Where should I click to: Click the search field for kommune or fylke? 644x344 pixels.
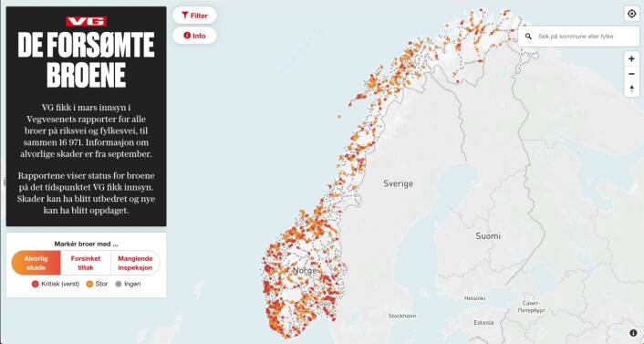coord(578,36)
